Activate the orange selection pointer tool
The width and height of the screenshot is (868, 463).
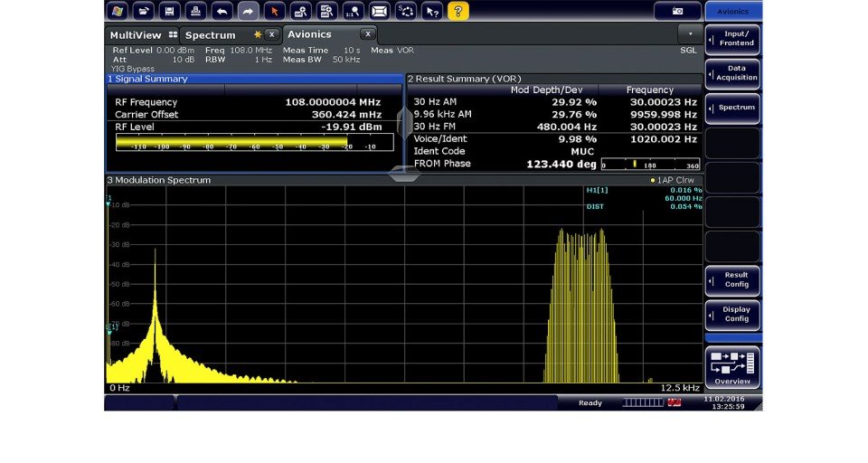coord(275,11)
